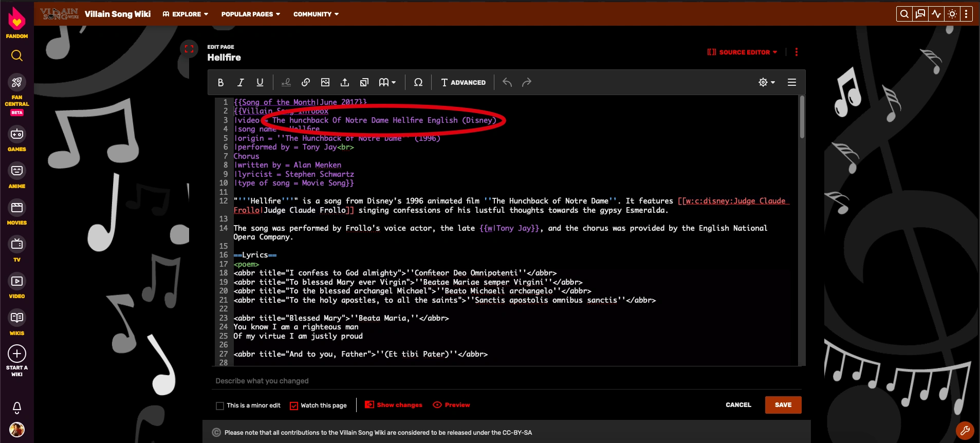The height and width of the screenshot is (443, 980).
Task: Expand the Explore menu
Action: click(x=186, y=14)
